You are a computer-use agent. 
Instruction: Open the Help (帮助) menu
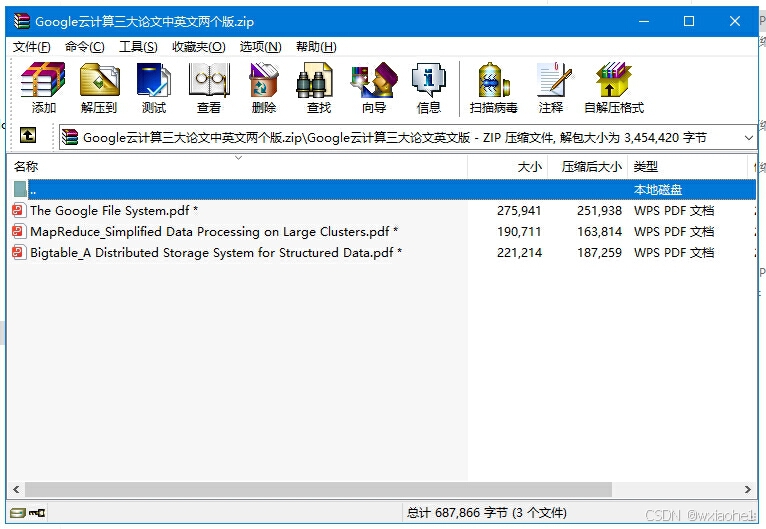click(x=316, y=47)
